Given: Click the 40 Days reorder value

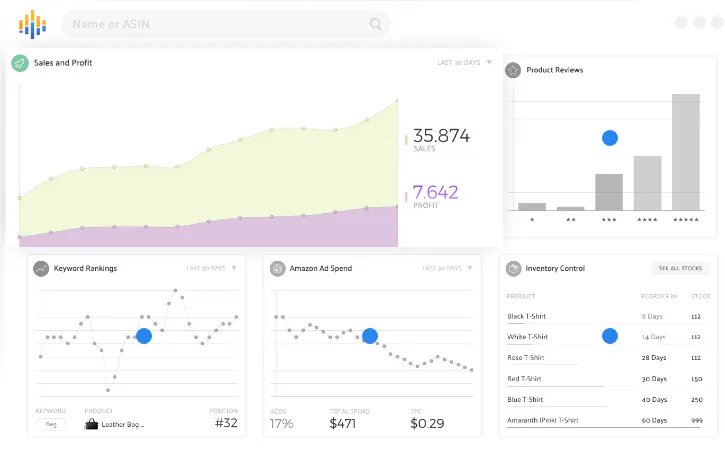Looking at the screenshot, I should pos(654,400).
